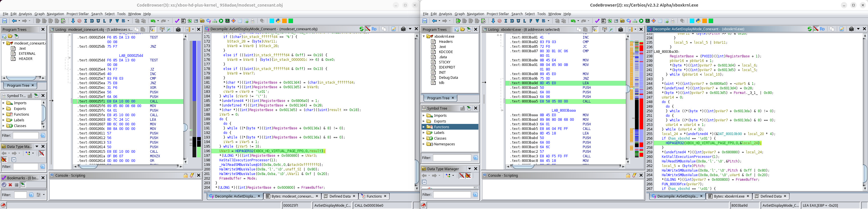Click Console lock scroll icon in left window
The image size is (868, 209).
[x=186, y=175]
